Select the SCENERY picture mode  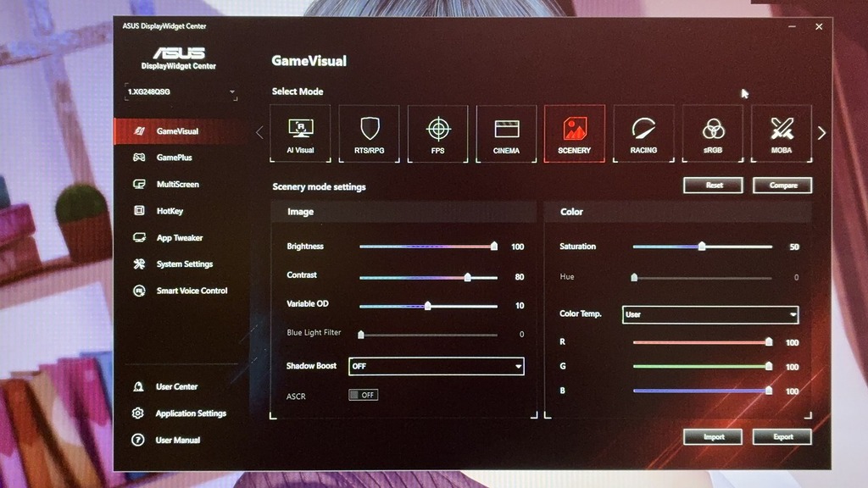click(x=575, y=133)
